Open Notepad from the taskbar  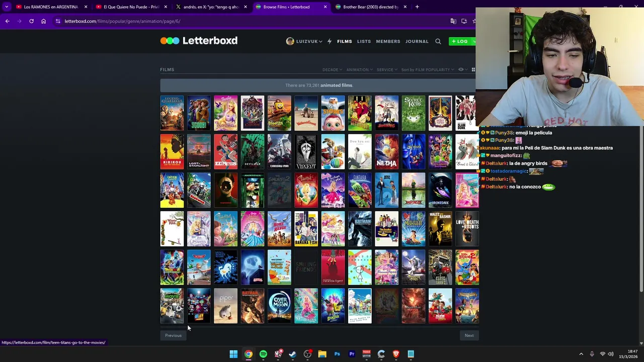[411, 354]
